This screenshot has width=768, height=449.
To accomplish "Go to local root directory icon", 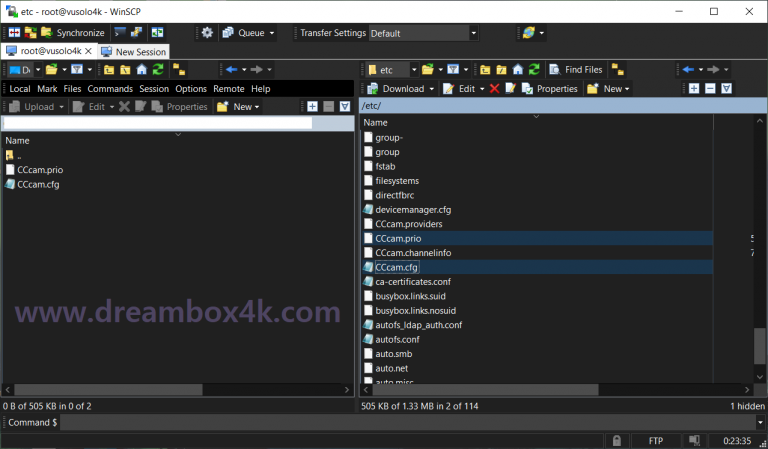I will [125, 70].
